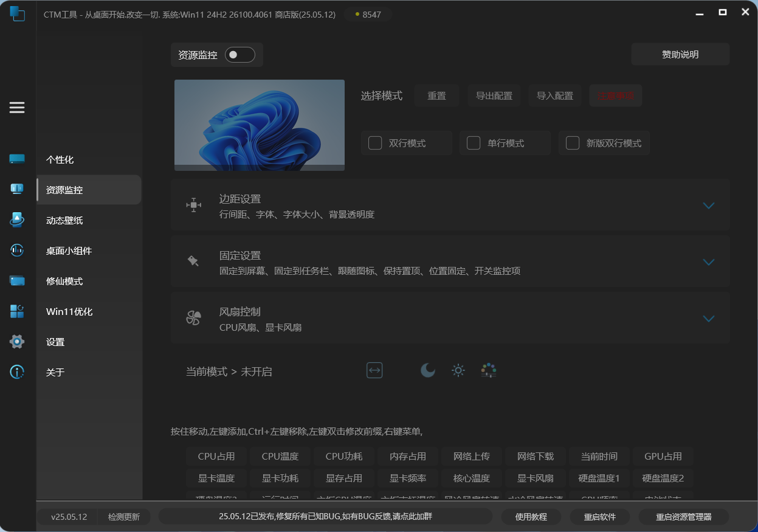The height and width of the screenshot is (532, 758).
Task: Toggle the 资源监控 switch
Action: (x=240, y=55)
